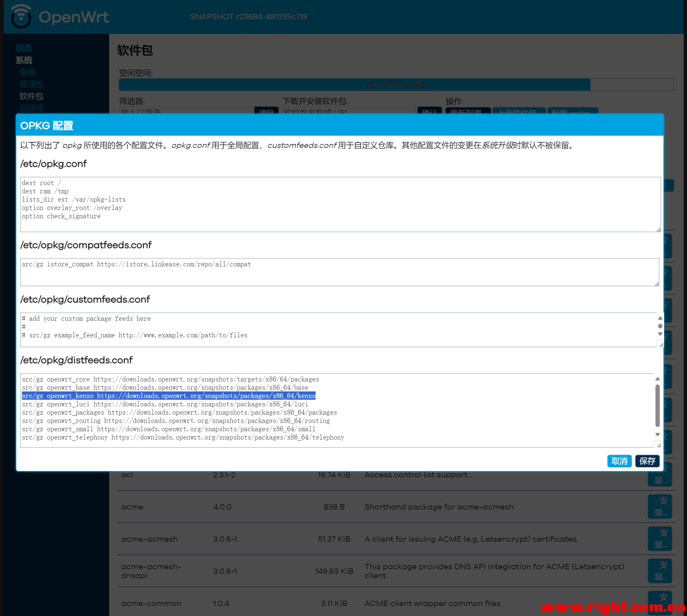Edit the /etc/opkg.conf text area
687x616 pixels.
(340, 204)
